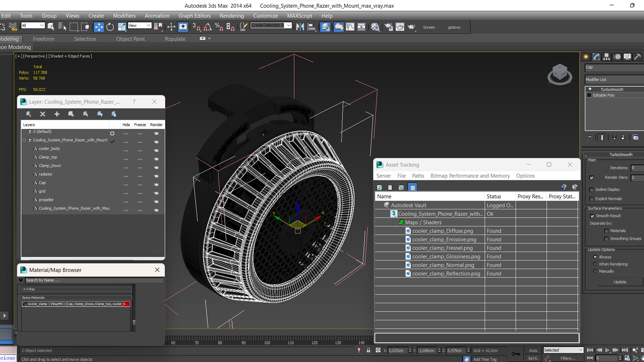Click the Align tool

pyautogui.click(x=312, y=27)
